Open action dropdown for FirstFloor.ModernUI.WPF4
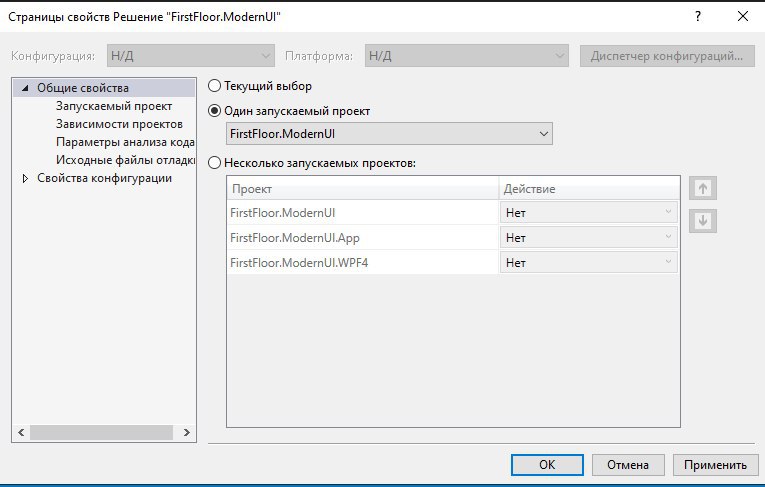 tap(588, 263)
